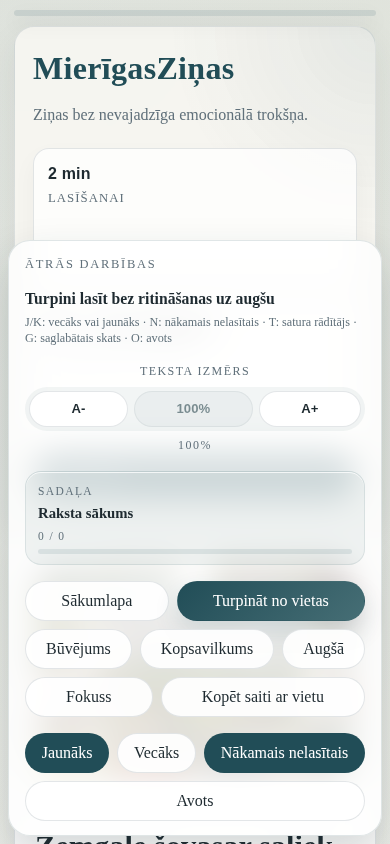Open Nākamais nelasītais article
The height and width of the screenshot is (844, 390).
coord(285,753)
